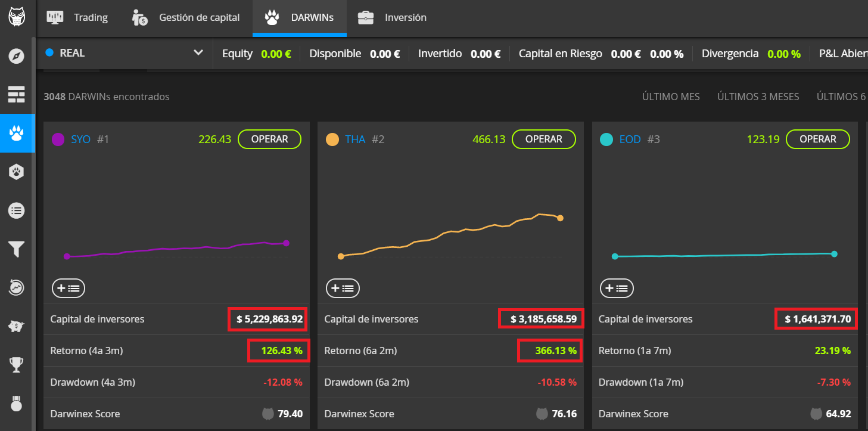Click the add-to-list icon on EOD card
This screenshot has height=431, width=868.
(x=617, y=289)
